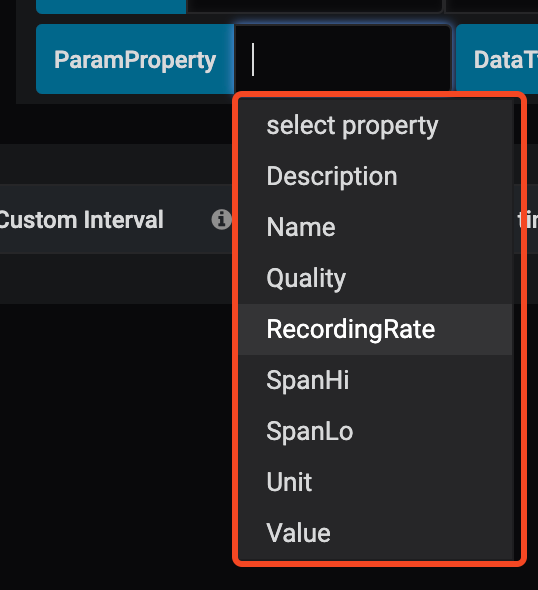
Task: Click the cut-off text right of dropdown
Action: click(528, 220)
